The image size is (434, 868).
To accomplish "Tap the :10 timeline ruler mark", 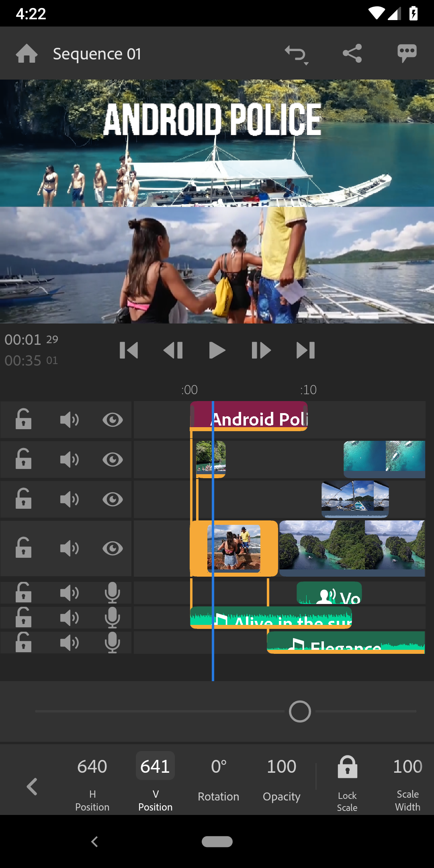I will [x=308, y=390].
